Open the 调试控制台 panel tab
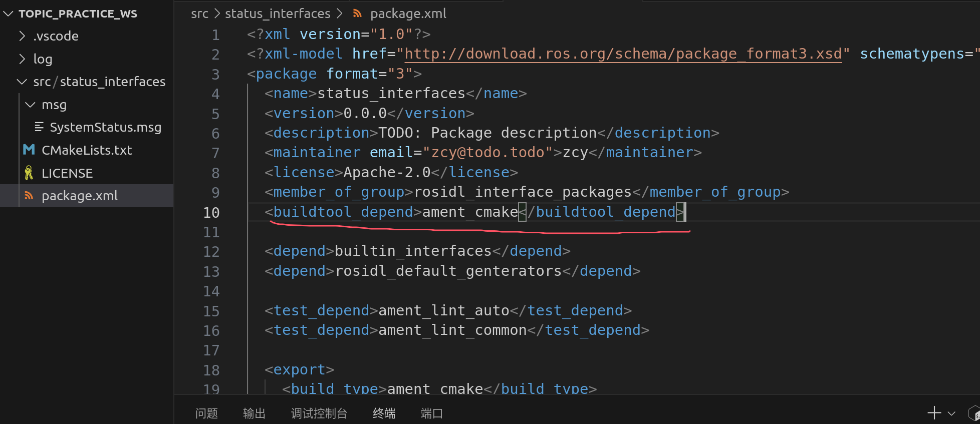 pos(319,413)
